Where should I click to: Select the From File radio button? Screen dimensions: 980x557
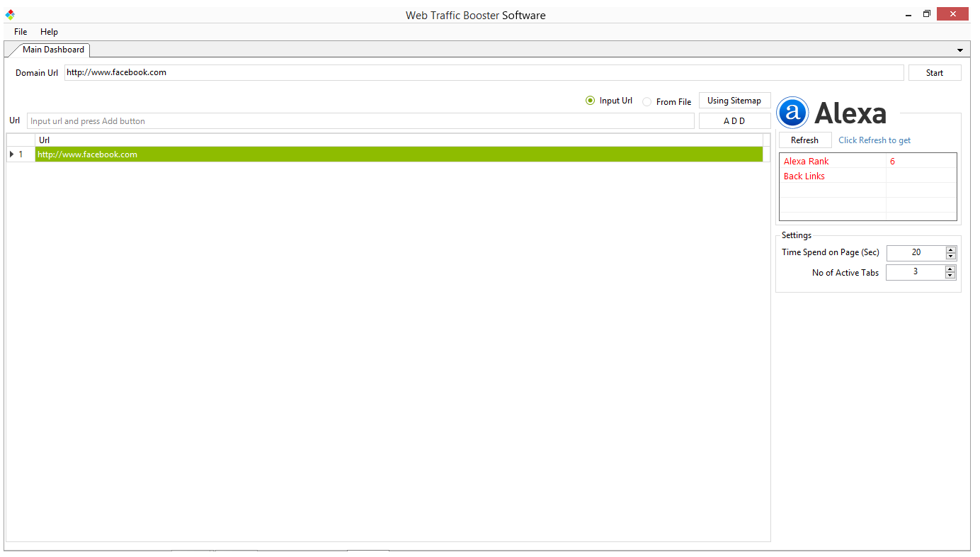(x=647, y=102)
